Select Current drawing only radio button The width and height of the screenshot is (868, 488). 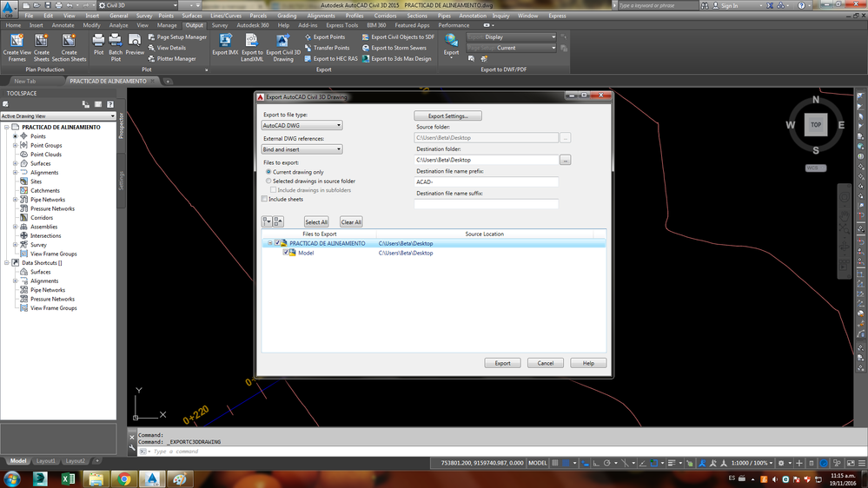[x=268, y=172]
